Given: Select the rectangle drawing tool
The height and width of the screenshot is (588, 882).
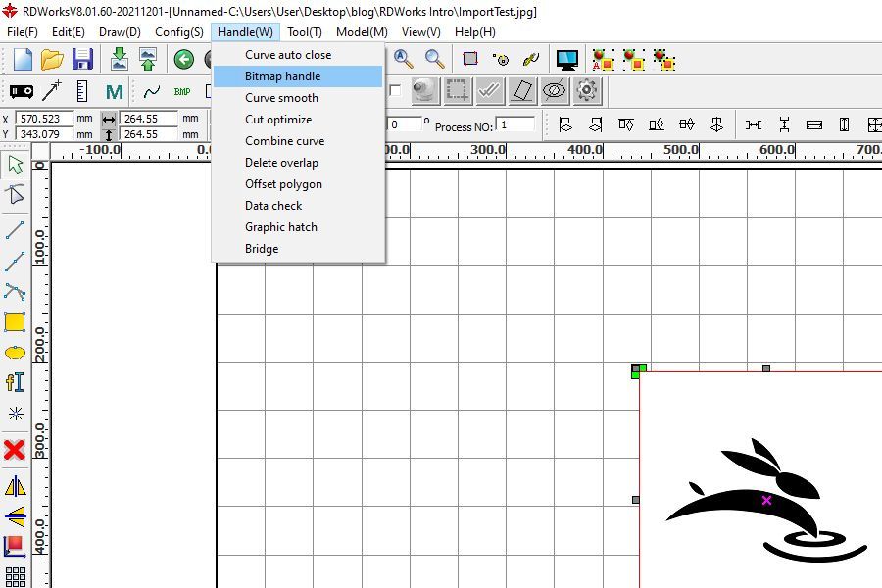Looking at the screenshot, I should pyautogui.click(x=15, y=321).
